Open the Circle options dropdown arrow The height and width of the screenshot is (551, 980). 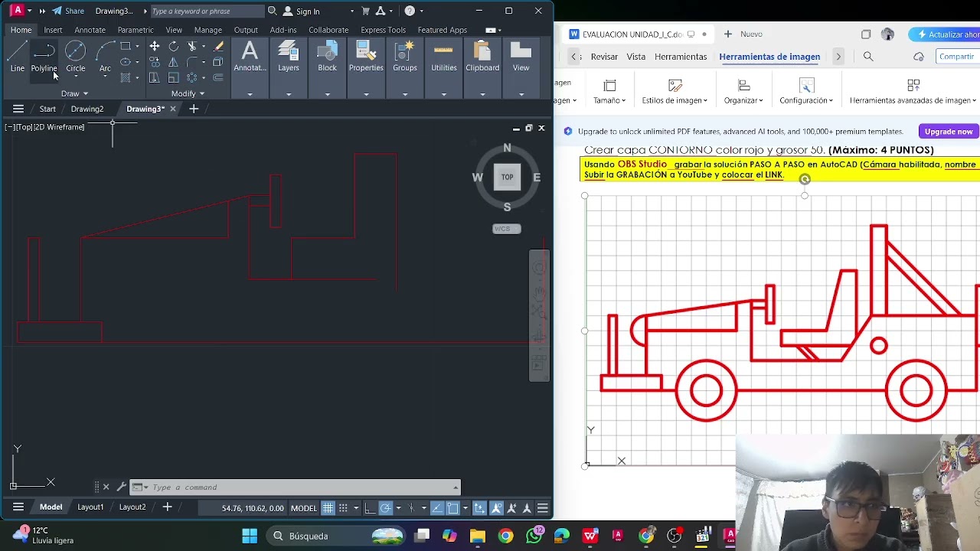point(75,75)
